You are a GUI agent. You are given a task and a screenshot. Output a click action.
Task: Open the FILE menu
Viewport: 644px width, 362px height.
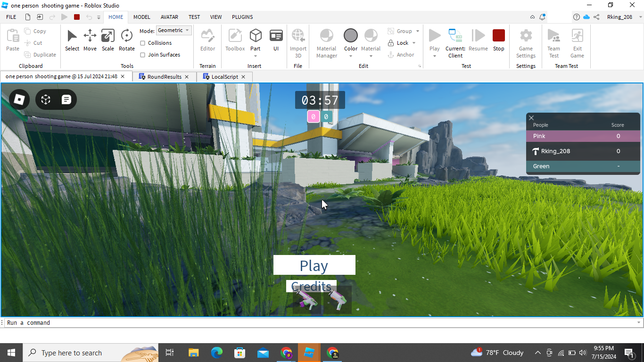coord(11,17)
